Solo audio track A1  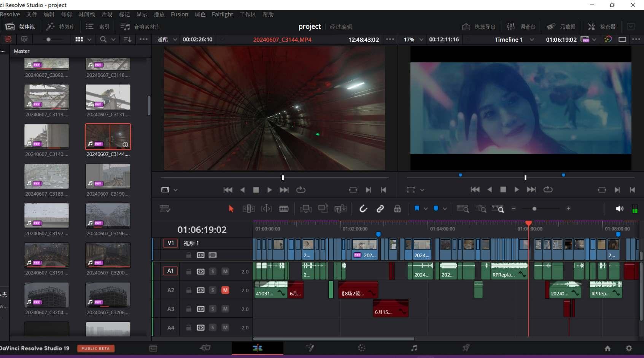point(213,272)
